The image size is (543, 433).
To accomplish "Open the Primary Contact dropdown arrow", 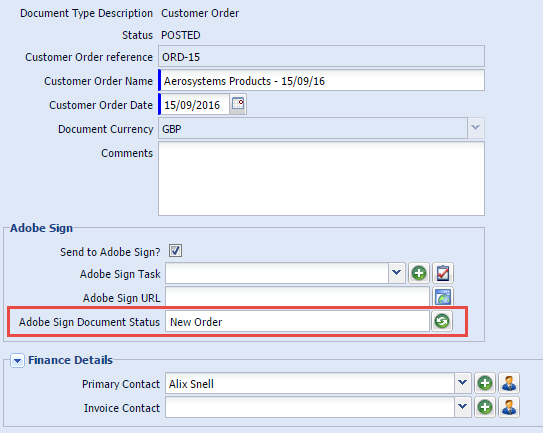I will coord(463,383).
